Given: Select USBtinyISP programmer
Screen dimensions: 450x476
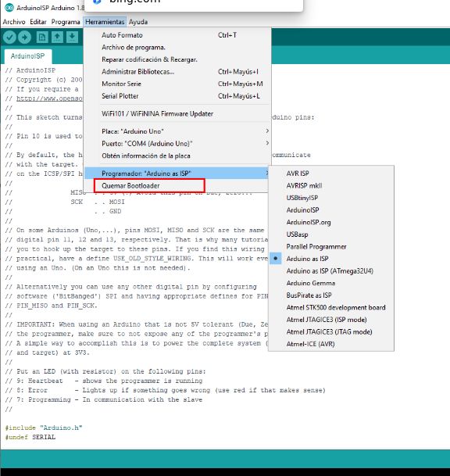Looking at the screenshot, I should [x=331, y=198].
